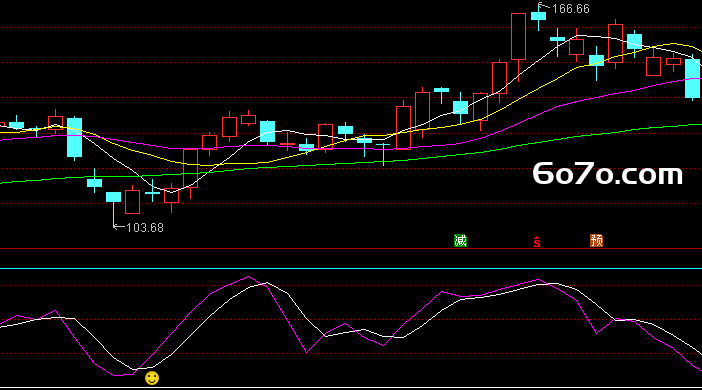Select the red candle right of the 103.68 low
Image resolution: width=702 pixels, height=390 pixels.
133,202
